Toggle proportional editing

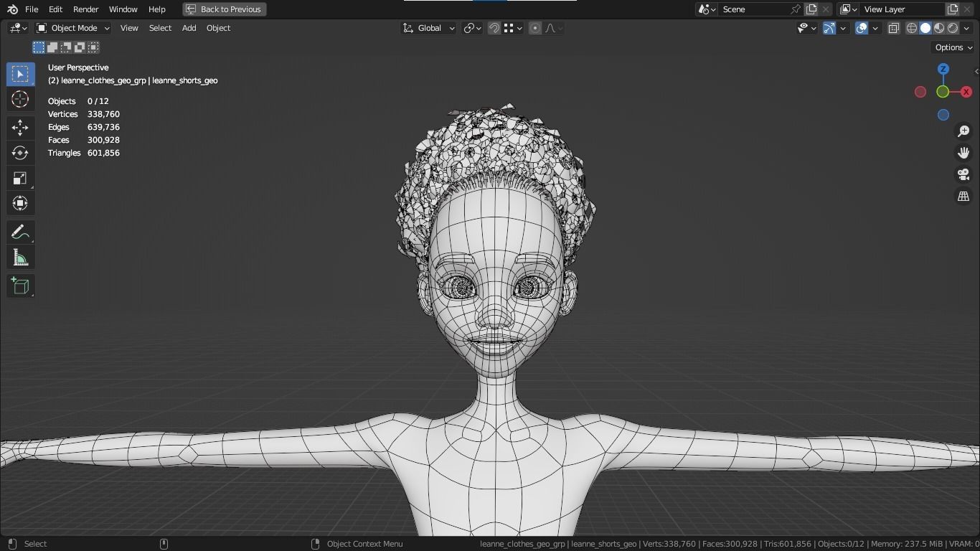535,28
